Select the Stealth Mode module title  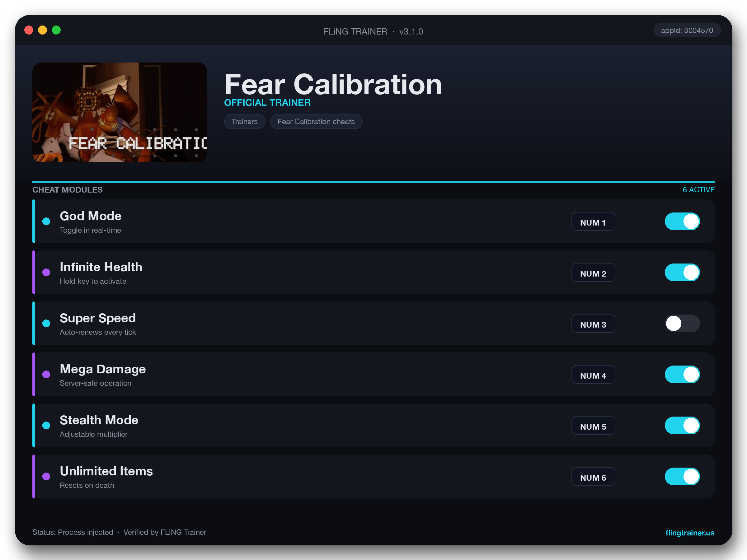pyautogui.click(x=99, y=420)
